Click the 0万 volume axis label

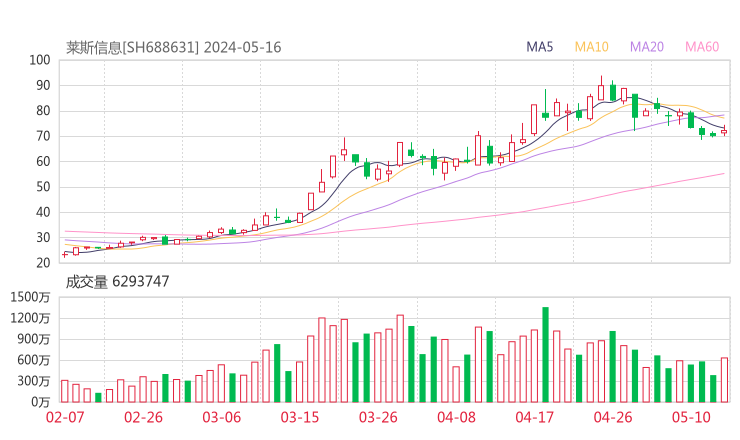pos(41,402)
